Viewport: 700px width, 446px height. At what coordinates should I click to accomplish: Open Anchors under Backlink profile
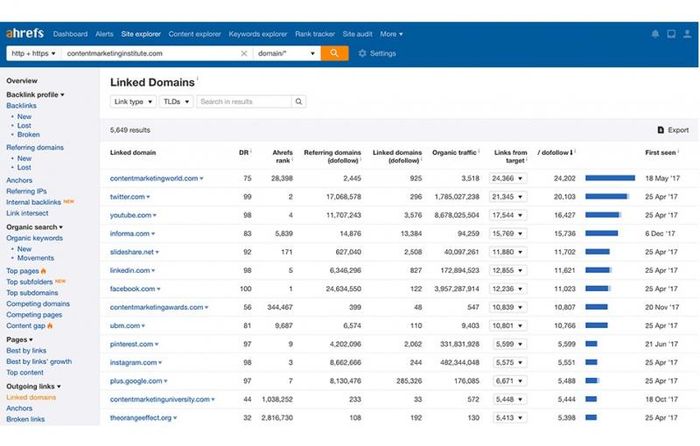coord(19,180)
